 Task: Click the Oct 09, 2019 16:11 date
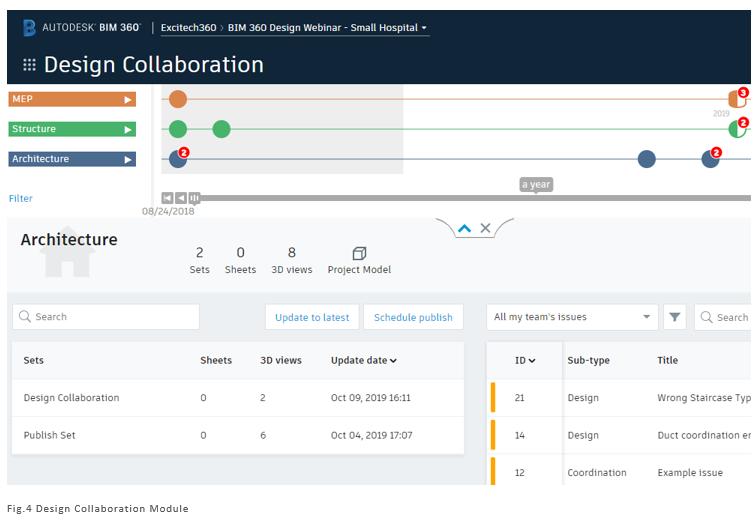(371, 398)
